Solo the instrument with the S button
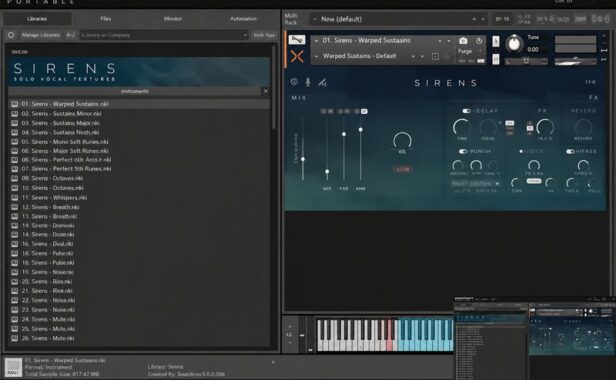Image resolution: width=616 pixels, height=380 pixels. coord(496,41)
